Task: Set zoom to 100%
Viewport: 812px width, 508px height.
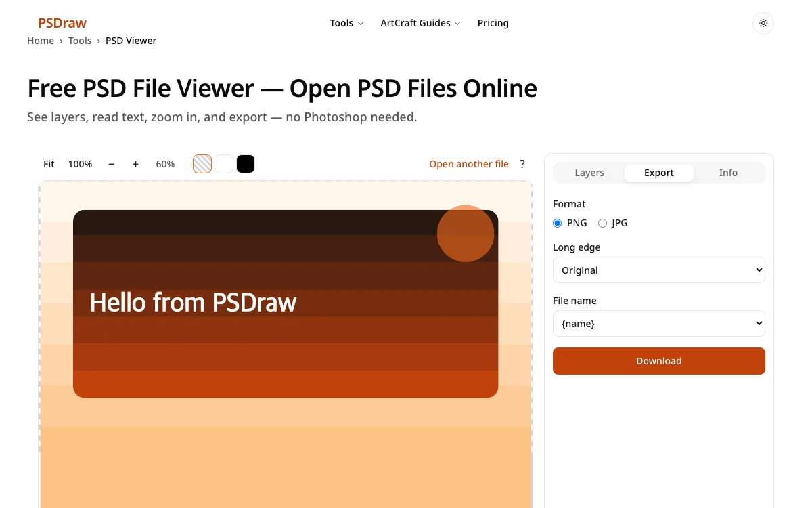Action: pos(80,164)
